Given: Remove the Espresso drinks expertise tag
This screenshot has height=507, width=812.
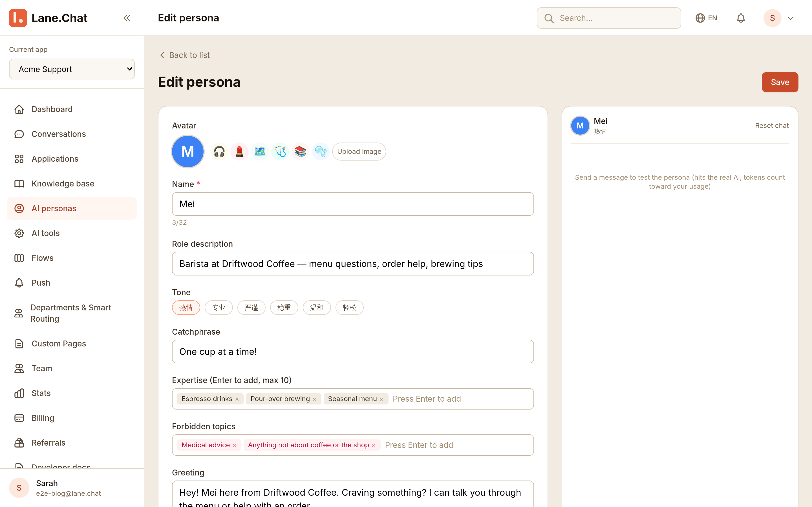Looking at the screenshot, I should pos(237,399).
